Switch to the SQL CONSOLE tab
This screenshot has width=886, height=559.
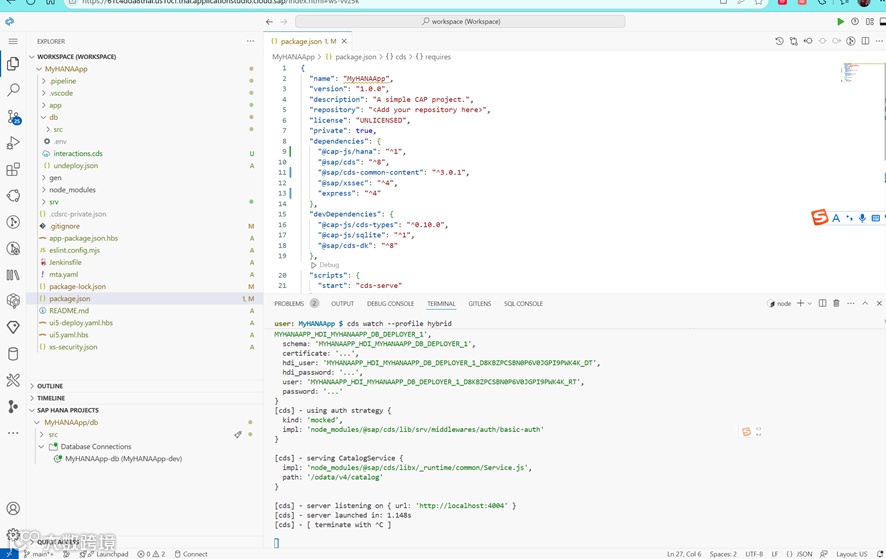pyautogui.click(x=523, y=304)
